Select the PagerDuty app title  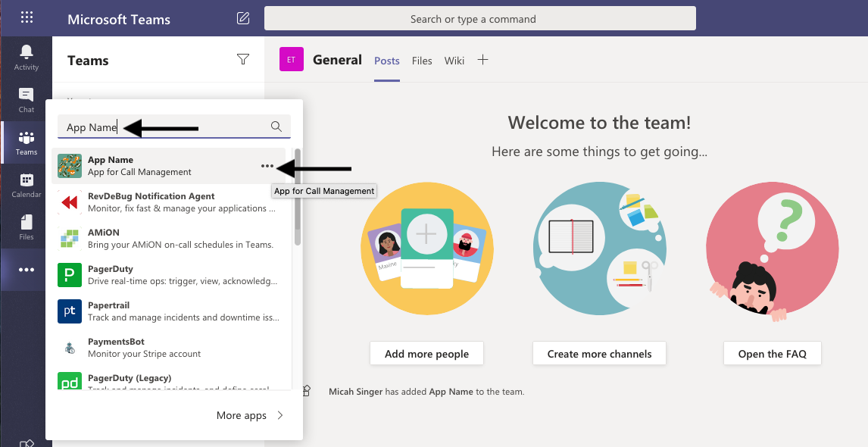pos(110,269)
